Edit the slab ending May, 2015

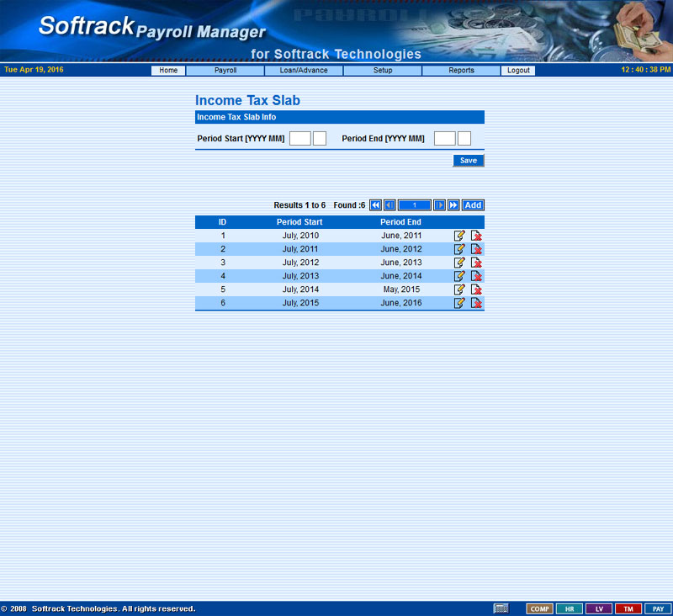pyautogui.click(x=459, y=289)
